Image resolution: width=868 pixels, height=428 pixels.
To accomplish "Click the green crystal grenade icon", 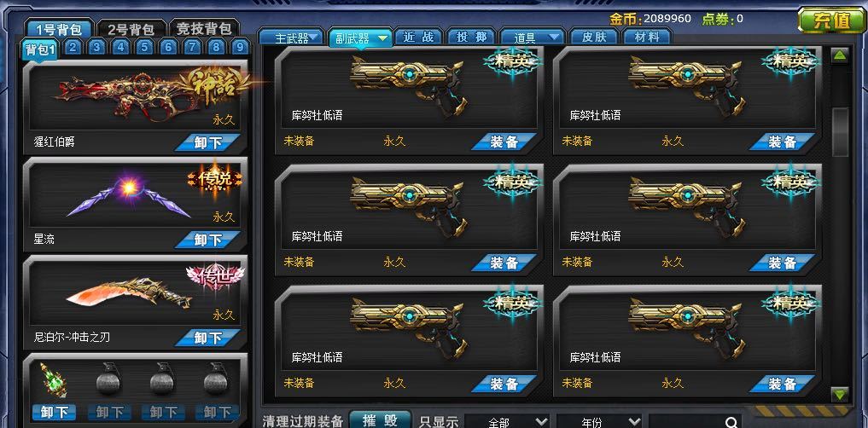I will point(54,380).
